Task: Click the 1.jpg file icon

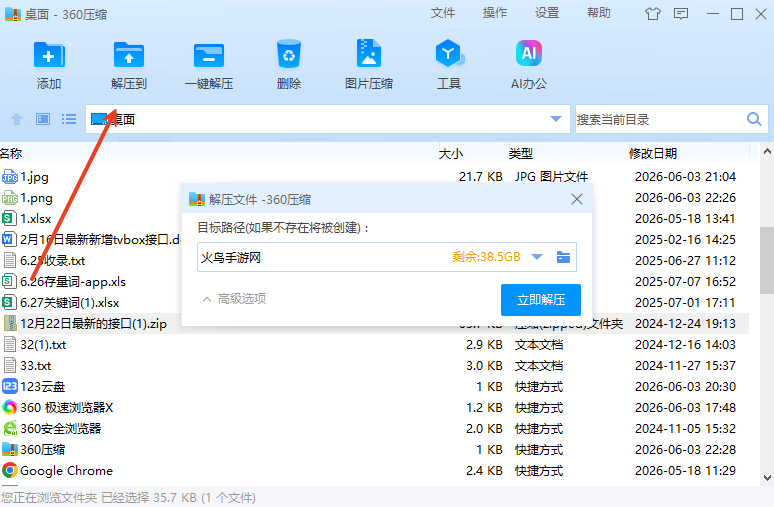Action: 9,177
